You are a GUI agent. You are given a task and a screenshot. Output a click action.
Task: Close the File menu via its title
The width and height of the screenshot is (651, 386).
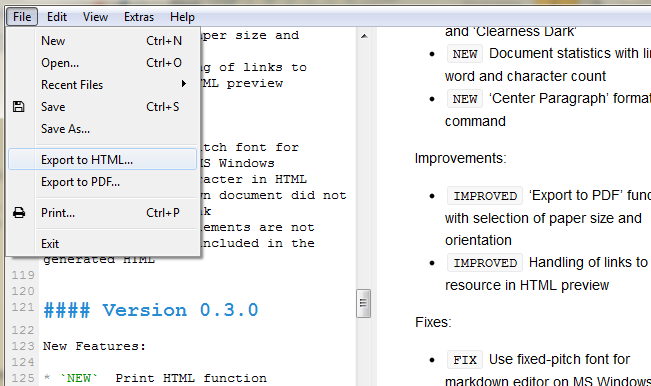tap(22, 17)
